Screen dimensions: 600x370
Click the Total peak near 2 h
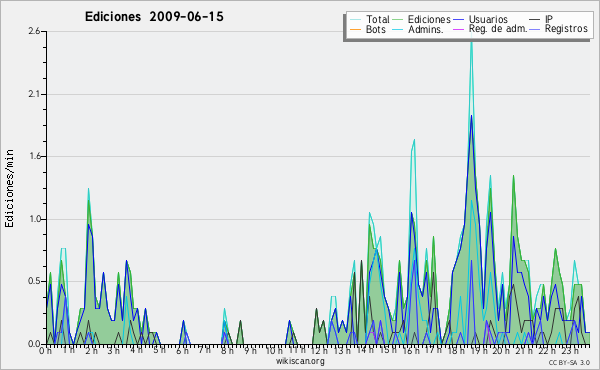88,189
